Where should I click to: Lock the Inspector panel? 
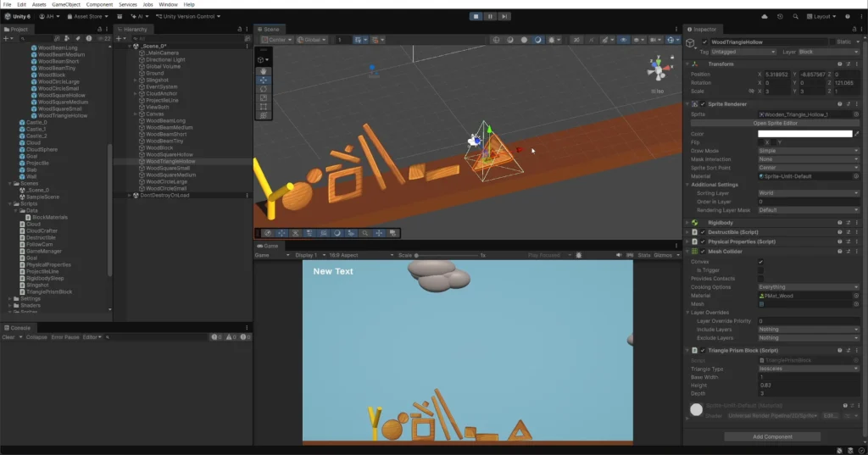point(854,30)
